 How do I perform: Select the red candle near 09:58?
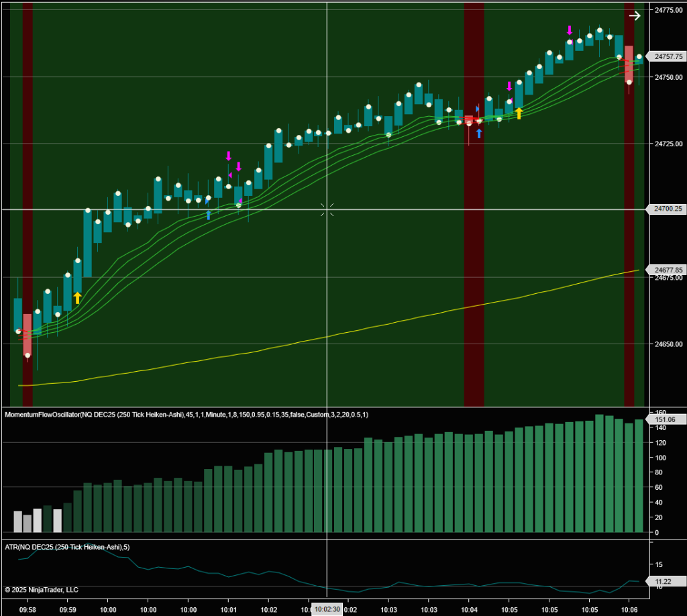28,334
